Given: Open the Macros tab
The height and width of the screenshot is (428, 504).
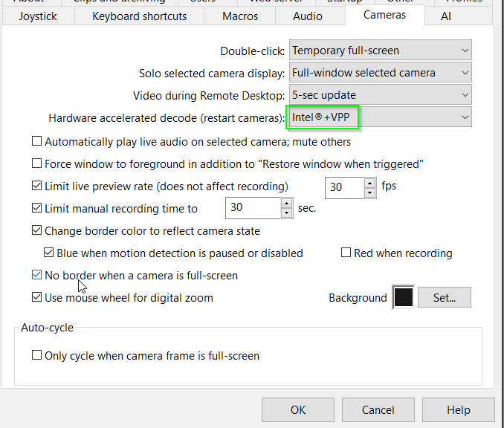Looking at the screenshot, I should pyautogui.click(x=240, y=16).
